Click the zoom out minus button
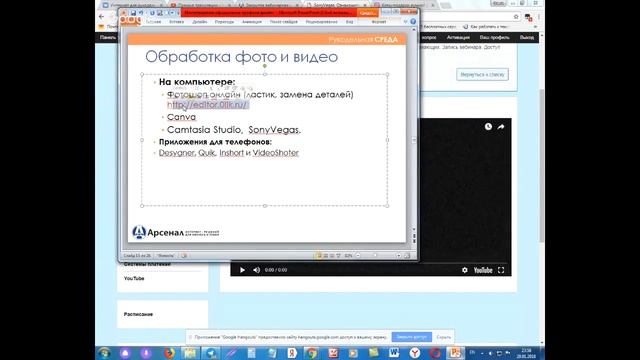 pos(358,256)
